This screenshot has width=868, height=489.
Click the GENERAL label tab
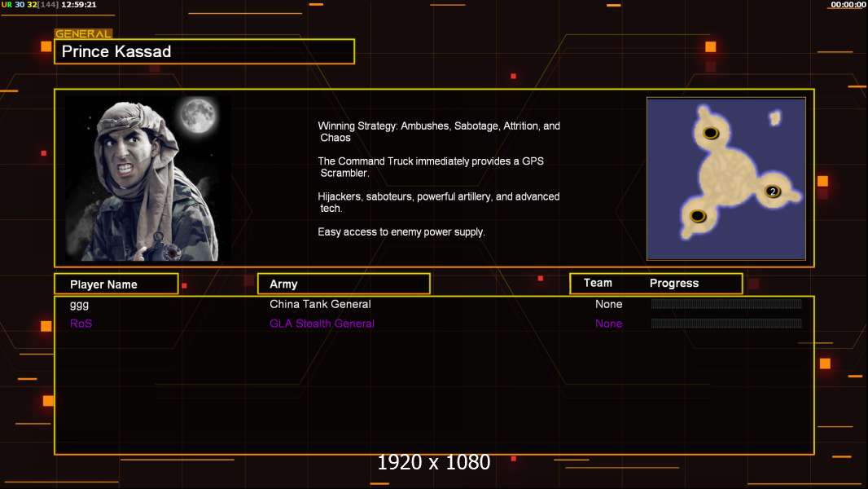click(83, 33)
